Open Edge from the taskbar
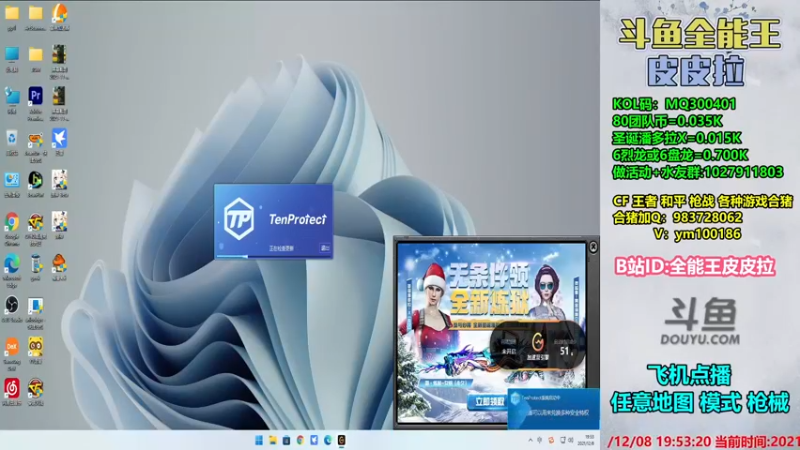800x450 pixels. [x=328, y=440]
